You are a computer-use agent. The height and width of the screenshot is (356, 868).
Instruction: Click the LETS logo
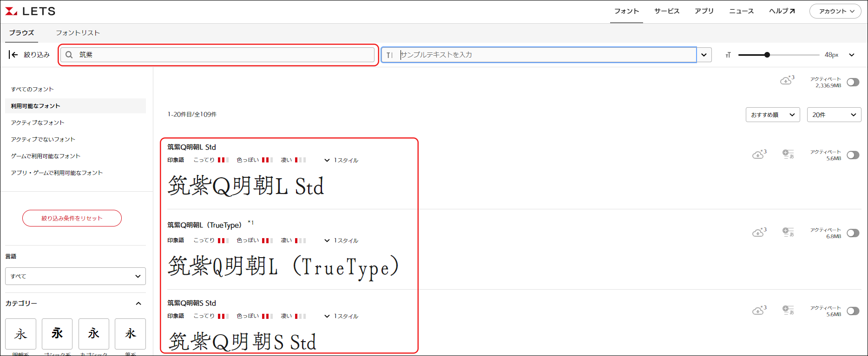click(30, 11)
